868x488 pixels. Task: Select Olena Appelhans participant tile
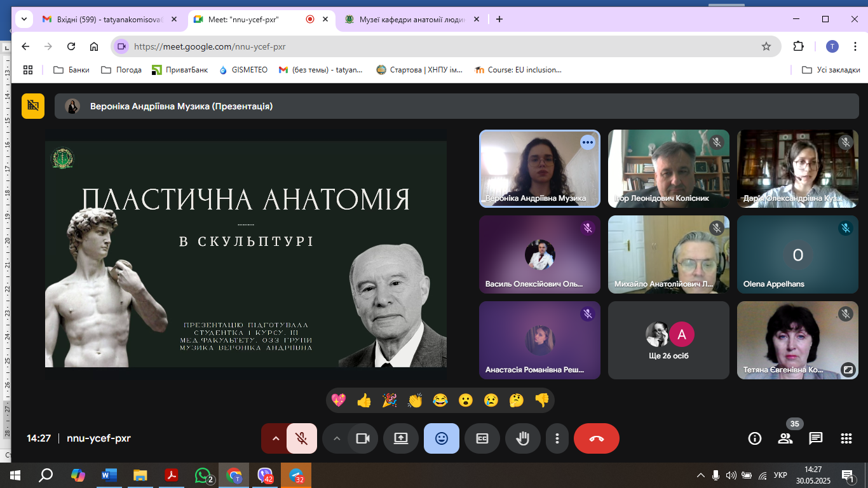pos(797,255)
